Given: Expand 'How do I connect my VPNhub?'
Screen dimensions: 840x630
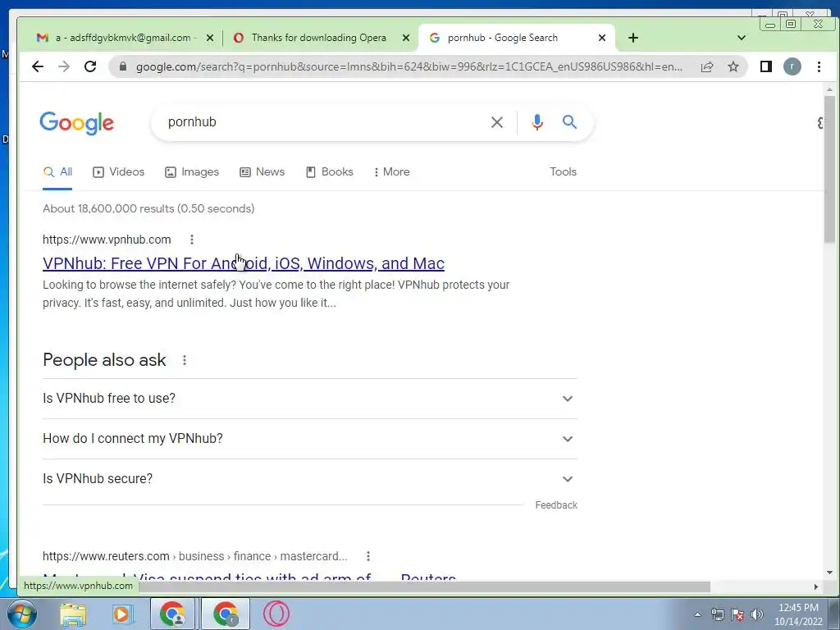Looking at the screenshot, I should coord(309,439).
